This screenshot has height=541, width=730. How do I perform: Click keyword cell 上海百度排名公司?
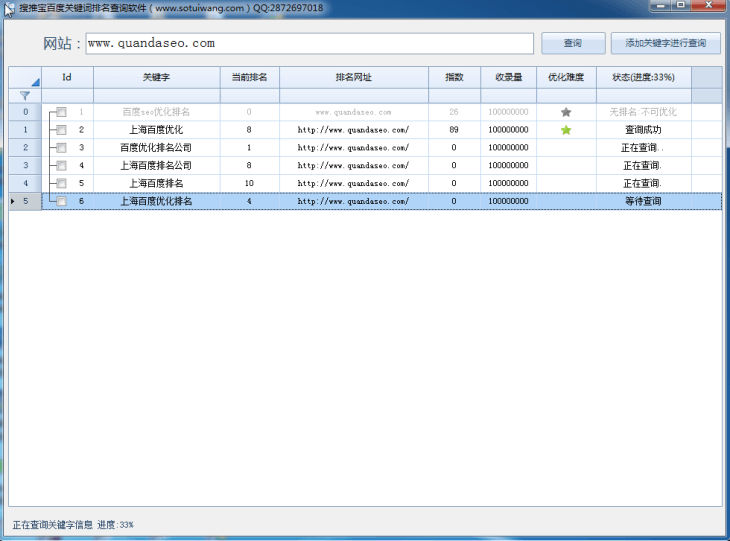click(156, 165)
